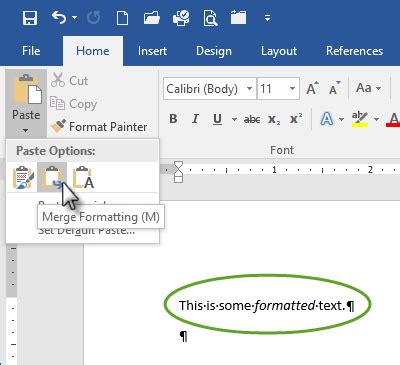Switch to the Insert tab
The image size is (400, 365).
(x=152, y=51)
